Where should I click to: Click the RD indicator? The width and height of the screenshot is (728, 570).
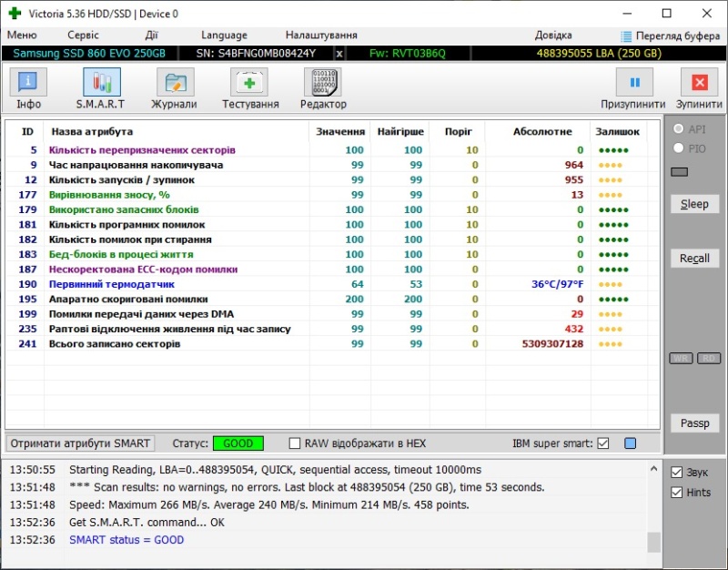coord(709,358)
